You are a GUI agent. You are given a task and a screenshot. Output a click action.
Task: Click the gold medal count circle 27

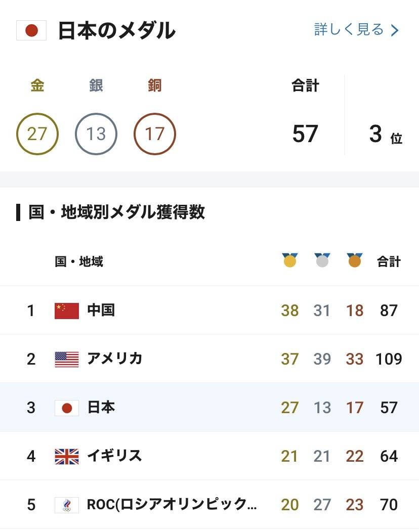(37, 134)
